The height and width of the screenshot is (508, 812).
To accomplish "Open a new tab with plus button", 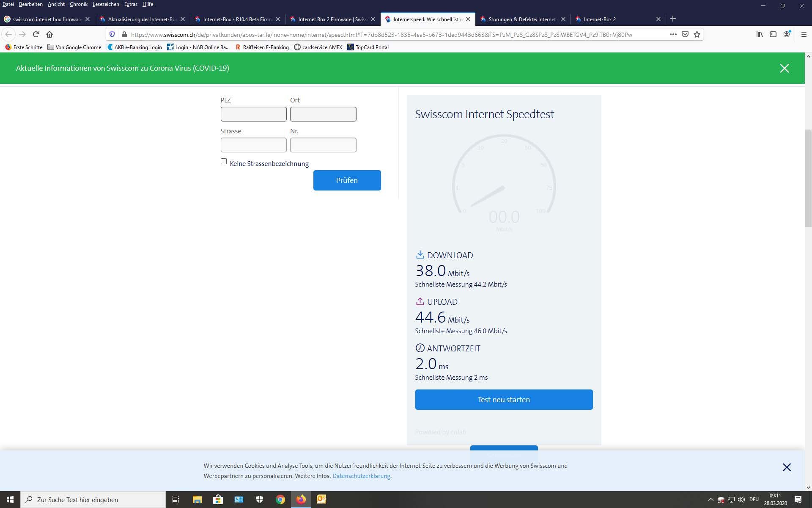I will click(x=673, y=19).
